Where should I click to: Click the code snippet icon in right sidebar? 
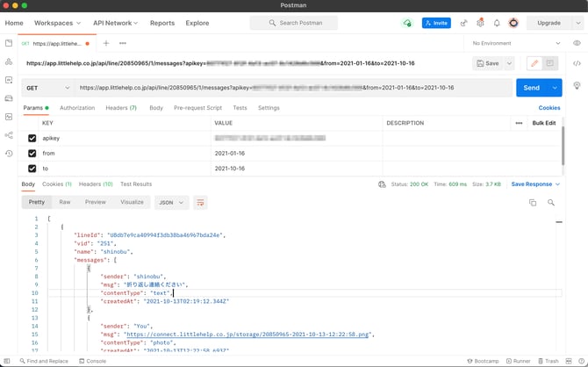click(x=577, y=63)
